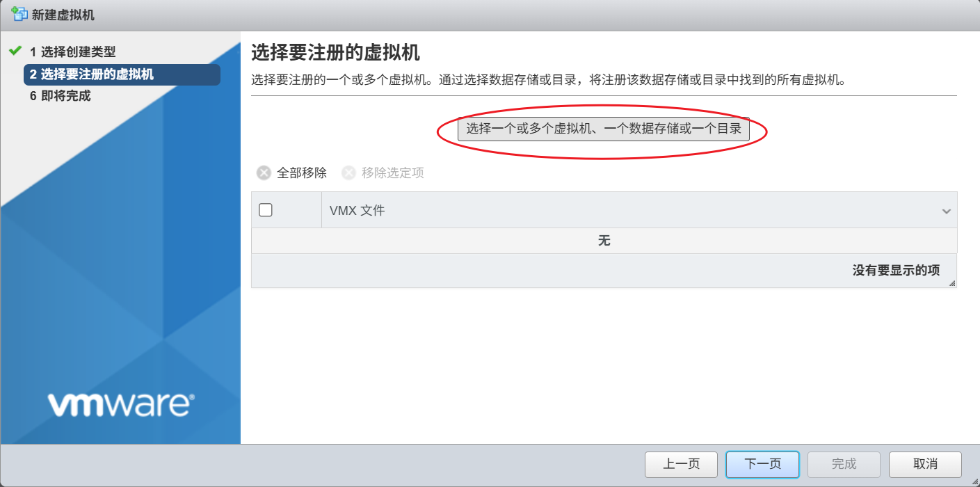Click the 移除选定项 remove-selected icon
Screen dimensions: 980x487
coord(348,173)
